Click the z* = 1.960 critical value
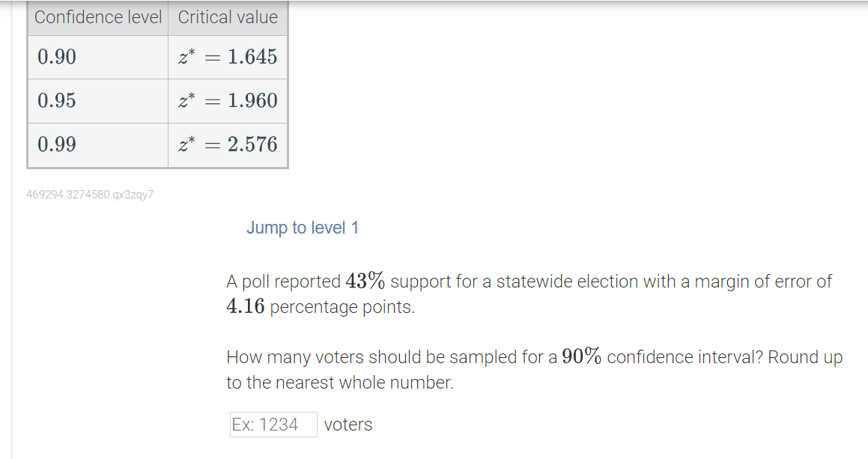The image size is (868, 459). point(228,100)
